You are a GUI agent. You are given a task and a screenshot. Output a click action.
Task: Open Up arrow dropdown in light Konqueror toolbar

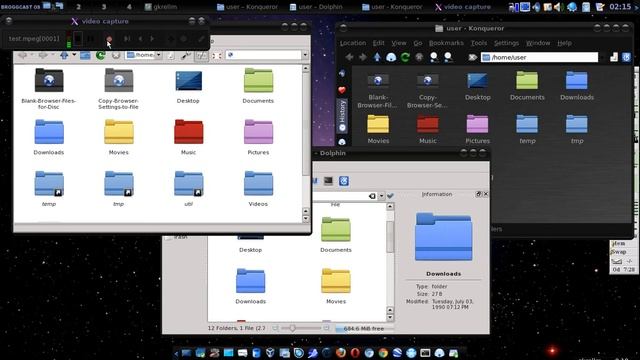[x=74, y=55]
